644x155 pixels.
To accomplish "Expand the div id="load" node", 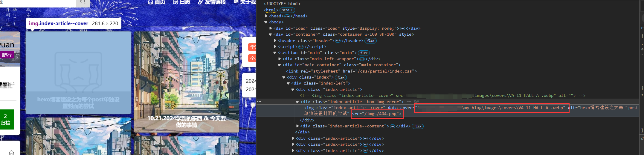I will (271, 28).
